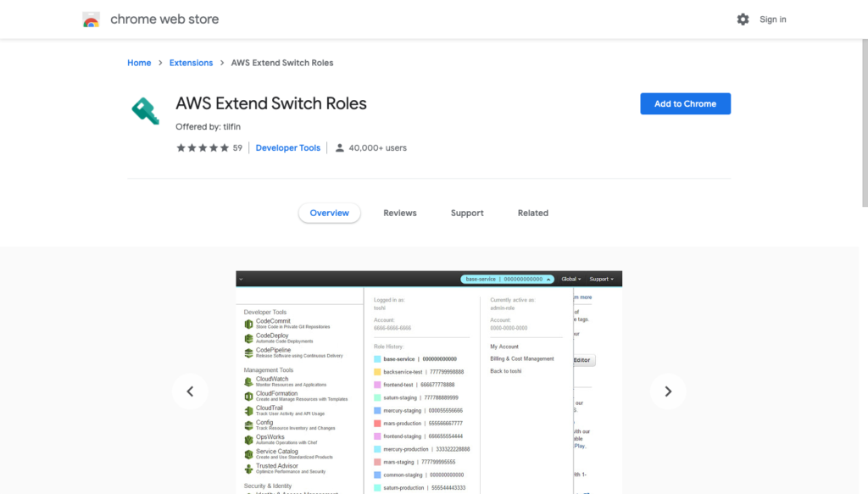The width and height of the screenshot is (868, 494).
Task: Click the five-star rating icons
Action: 202,147
